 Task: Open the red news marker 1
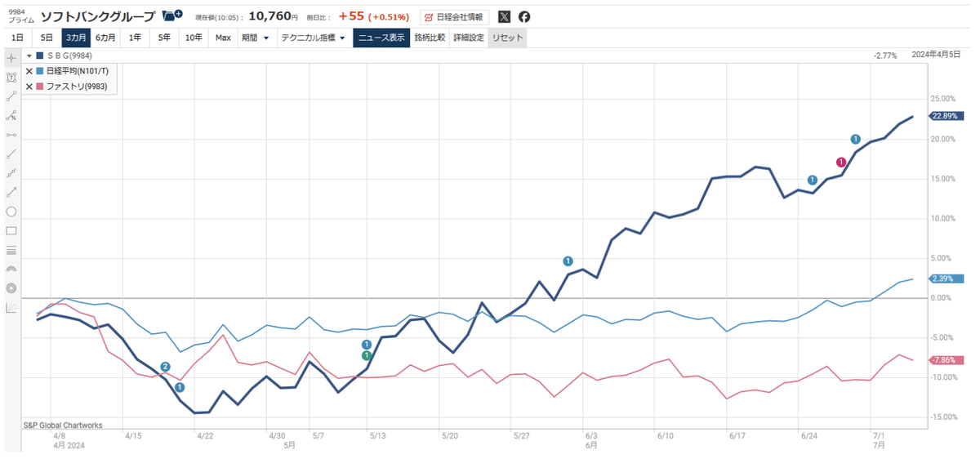click(841, 162)
